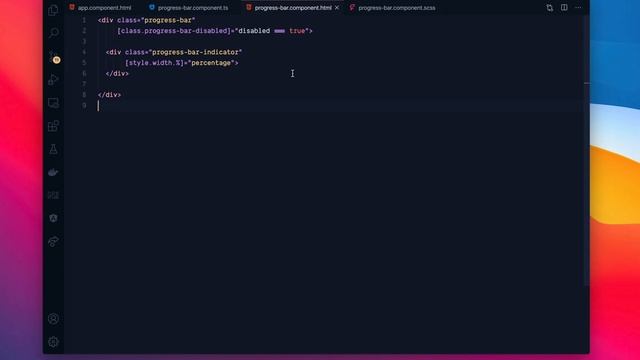Image resolution: width=640 pixels, height=360 pixels.
Task: Close the progress-bar.component.html tab
Action: (x=337, y=8)
